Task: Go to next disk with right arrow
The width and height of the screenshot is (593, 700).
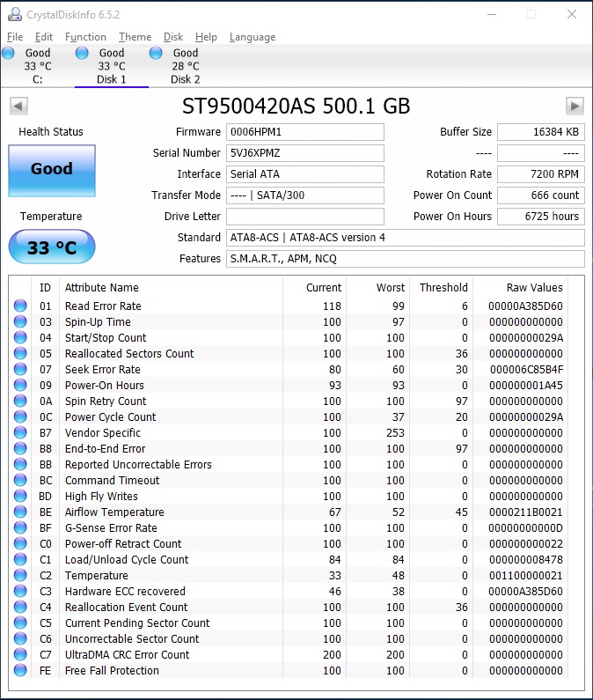Action: (x=575, y=107)
